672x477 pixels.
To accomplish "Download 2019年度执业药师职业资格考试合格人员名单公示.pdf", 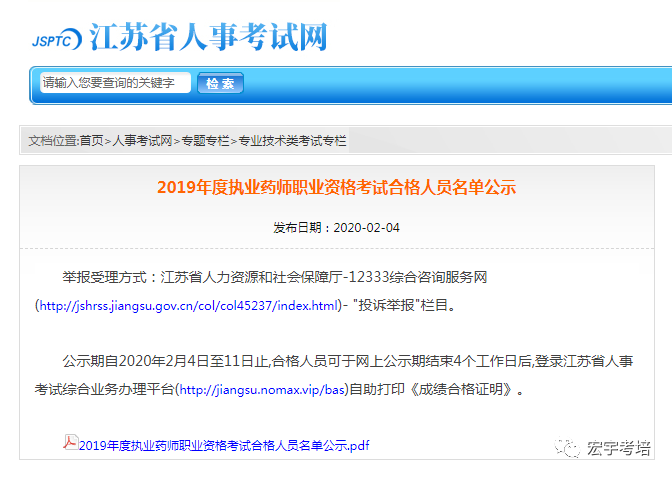I will point(224,446).
